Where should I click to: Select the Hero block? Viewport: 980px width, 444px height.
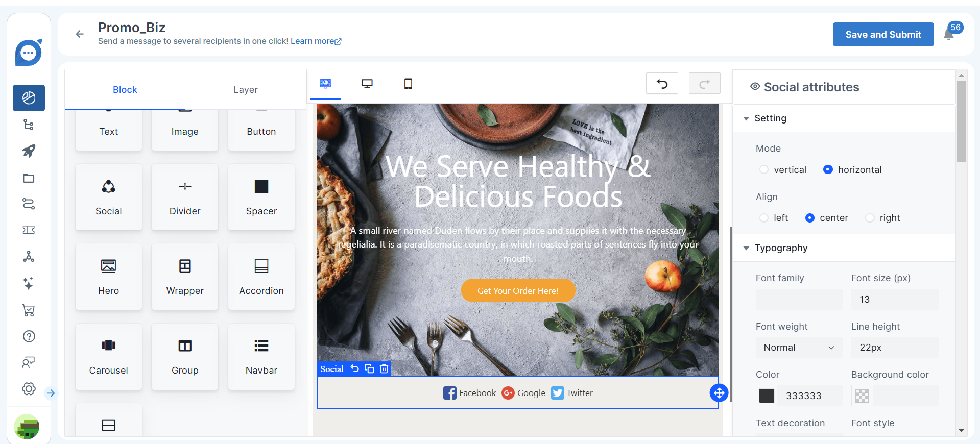click(x=109, y=277)
